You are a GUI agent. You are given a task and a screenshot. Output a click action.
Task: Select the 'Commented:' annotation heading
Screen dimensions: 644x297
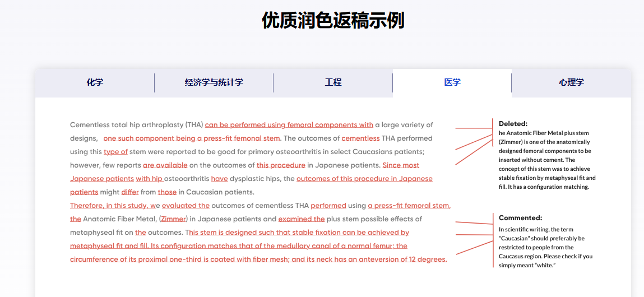click(x=520, y=217)
